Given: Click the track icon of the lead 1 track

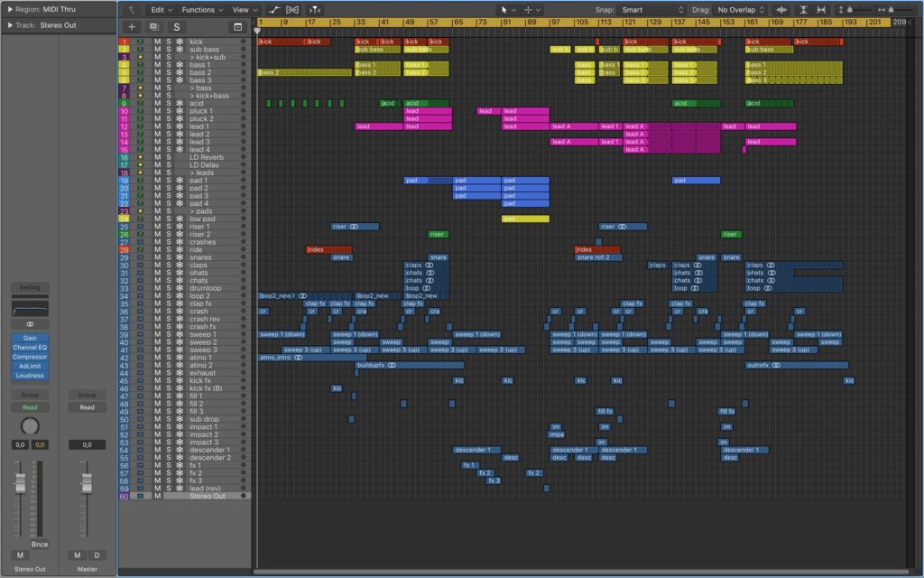Looking at the screenshot, I should (x=140, y=126).
